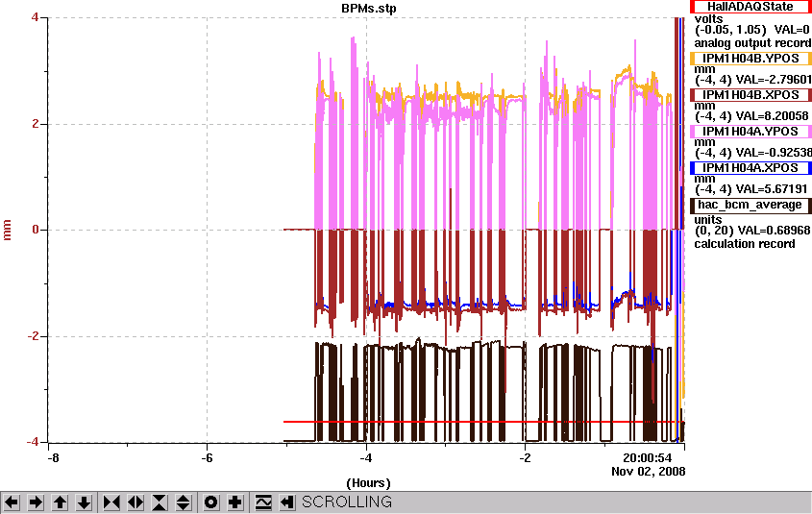The width and height of the screenshot is (812, 514).
Task: Click the VAL=-0.92538 reading text
Action: (x=774, y=153)
